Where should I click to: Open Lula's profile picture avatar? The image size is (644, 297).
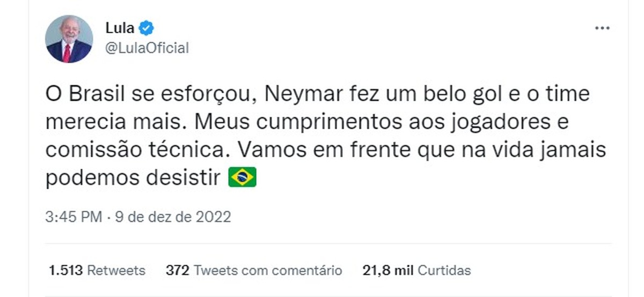69,39
